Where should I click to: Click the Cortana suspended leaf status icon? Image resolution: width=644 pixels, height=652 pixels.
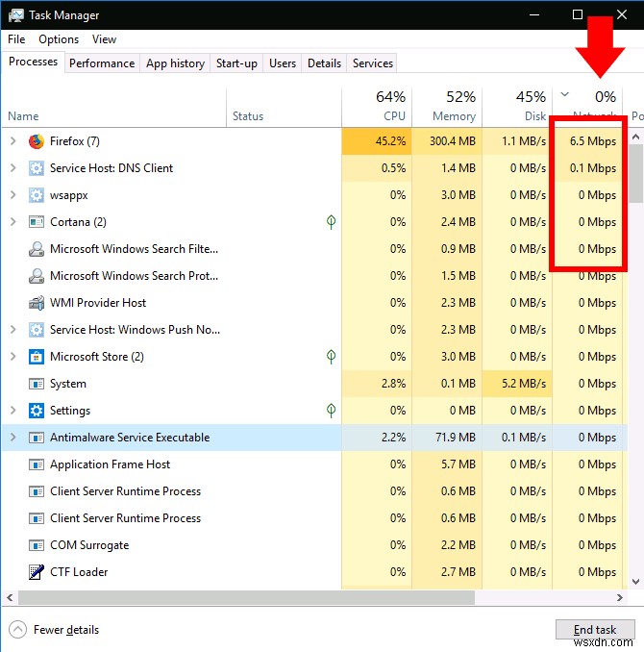(x=331, y=221)
